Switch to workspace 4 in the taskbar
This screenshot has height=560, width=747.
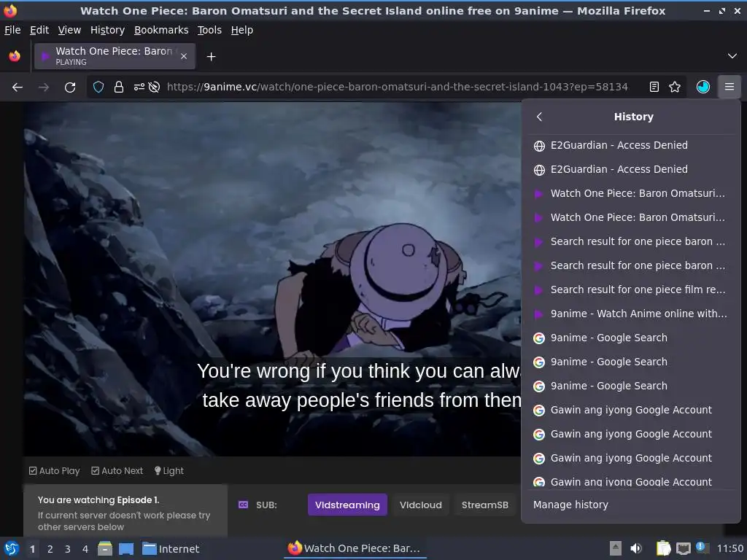point(85,549)
